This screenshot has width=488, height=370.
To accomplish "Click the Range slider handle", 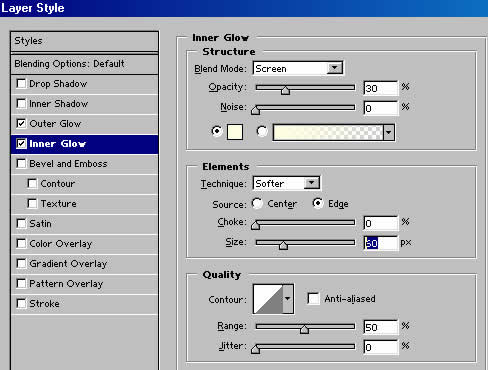I will point(304,329).
